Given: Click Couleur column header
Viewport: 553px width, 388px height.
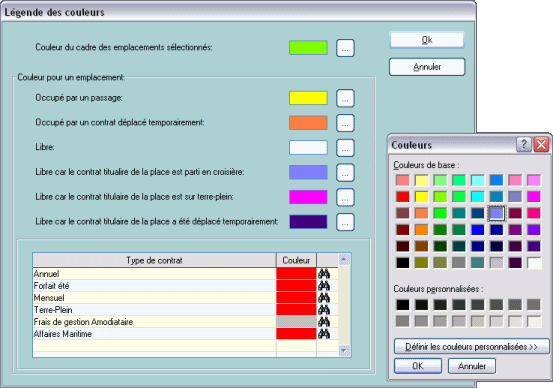Looking at the screenshot, I should [296, 260].
